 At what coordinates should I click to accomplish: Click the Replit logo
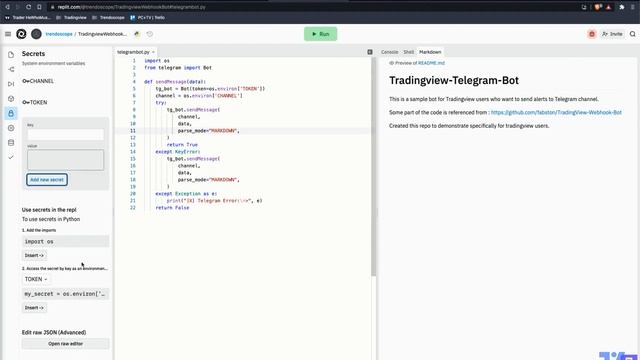(x=21, y=34)
